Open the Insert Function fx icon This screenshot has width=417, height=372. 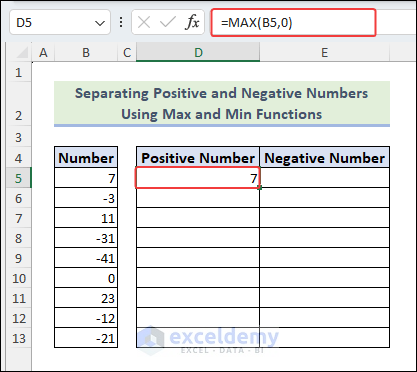click(x=192, y=23)
